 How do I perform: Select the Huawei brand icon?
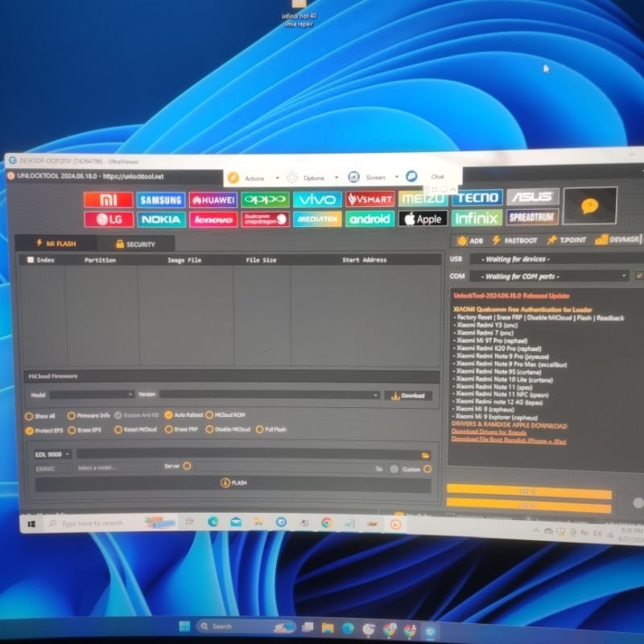(x=213, y=200)
